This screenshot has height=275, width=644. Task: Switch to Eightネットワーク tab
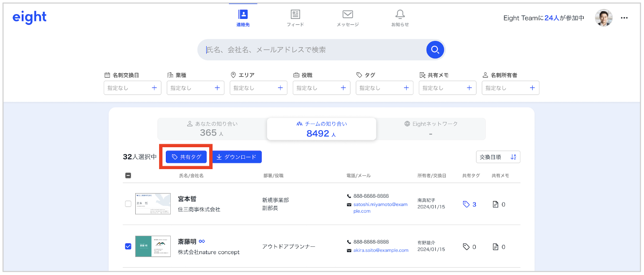click(x=430, y=129)
